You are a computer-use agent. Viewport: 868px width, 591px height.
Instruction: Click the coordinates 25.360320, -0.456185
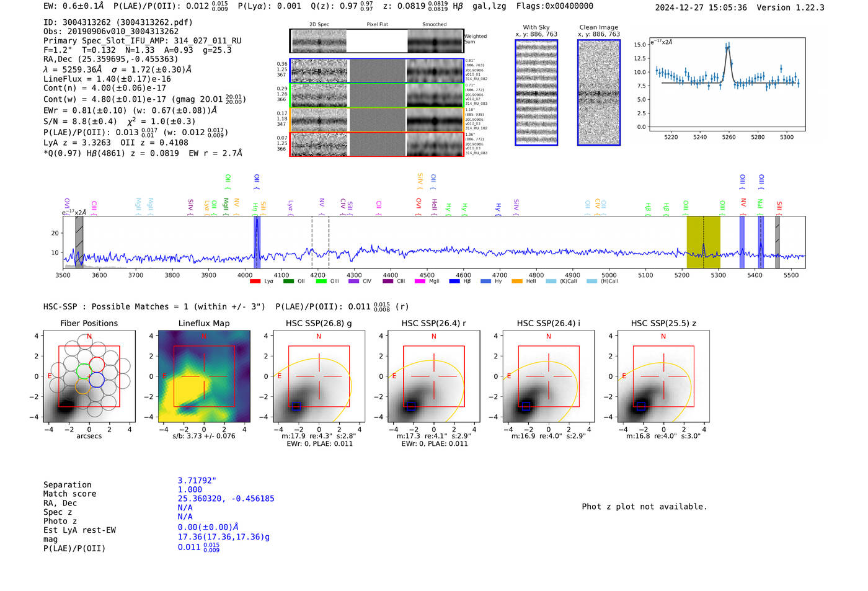226,499
